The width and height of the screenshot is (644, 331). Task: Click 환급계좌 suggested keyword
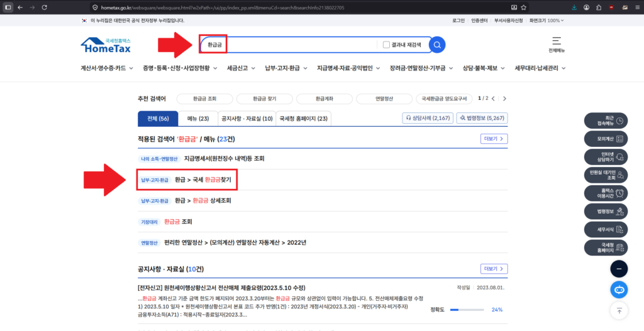[x=325, y=99]
